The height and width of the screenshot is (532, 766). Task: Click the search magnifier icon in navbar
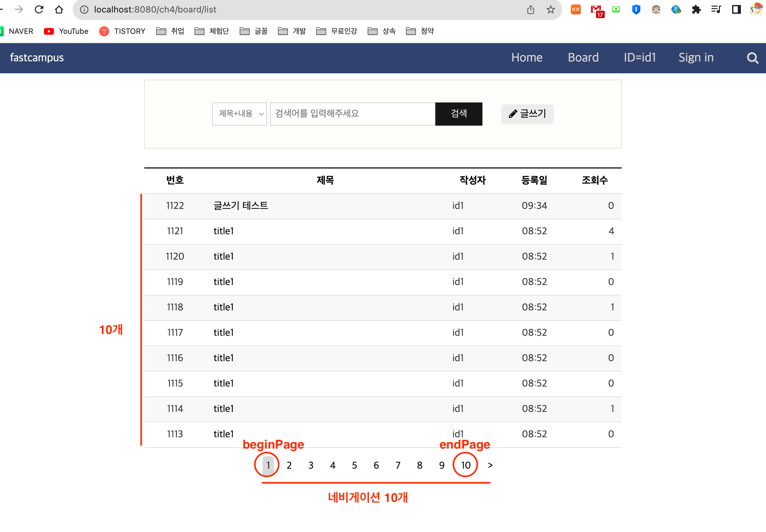[x=752, y=58]
